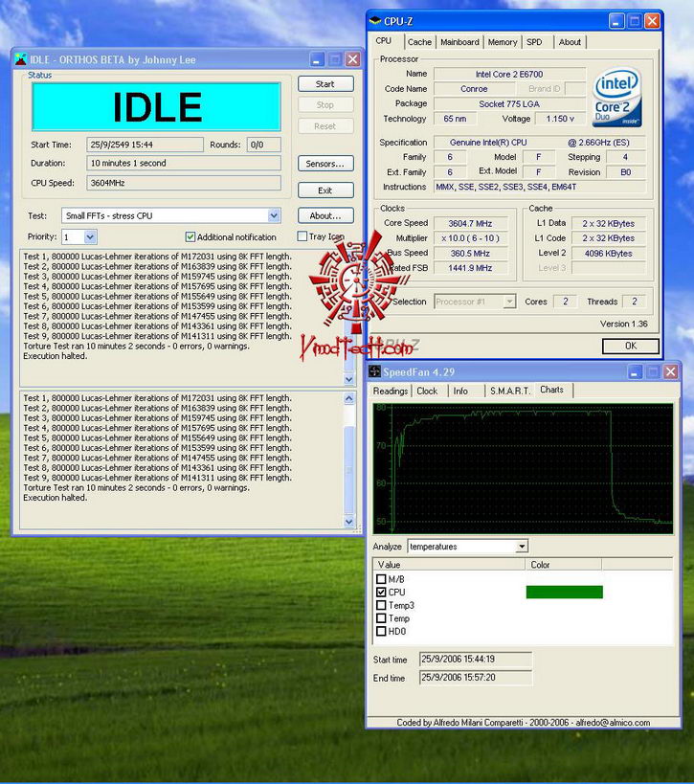The image size is (694, 784).
Task: Switch to the Mainboard tab
Action: click(459, 42)
